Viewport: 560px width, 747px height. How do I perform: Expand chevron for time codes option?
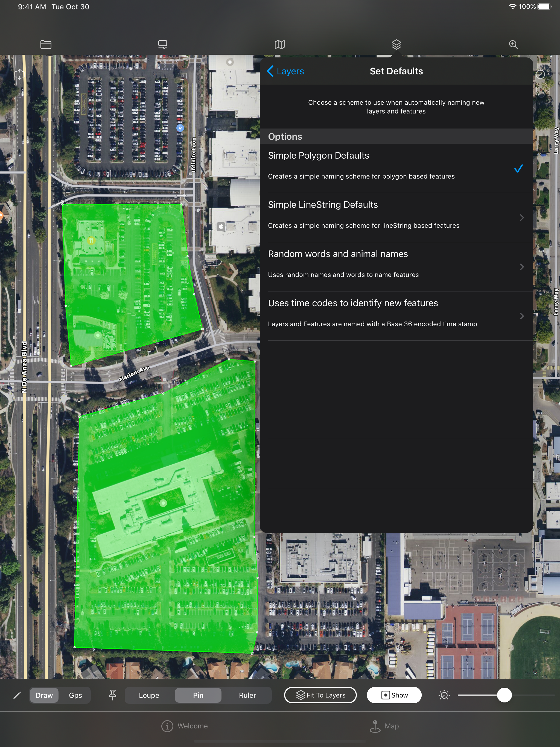point(522,316)
